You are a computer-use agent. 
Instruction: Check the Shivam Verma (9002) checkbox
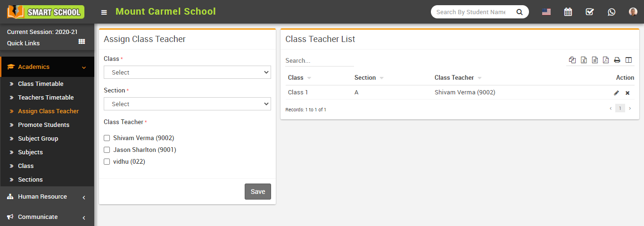(x=107, y=138)
